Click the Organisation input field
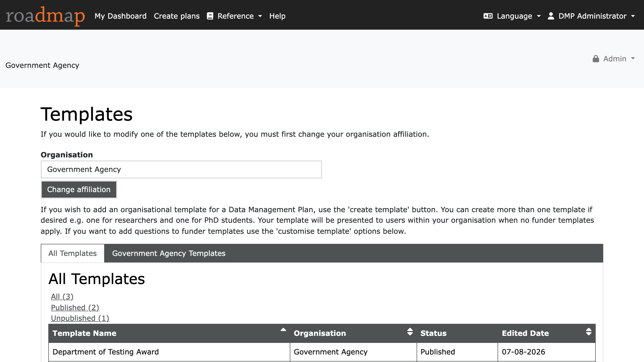Screen dimensions: 644x362 [181, 169]
